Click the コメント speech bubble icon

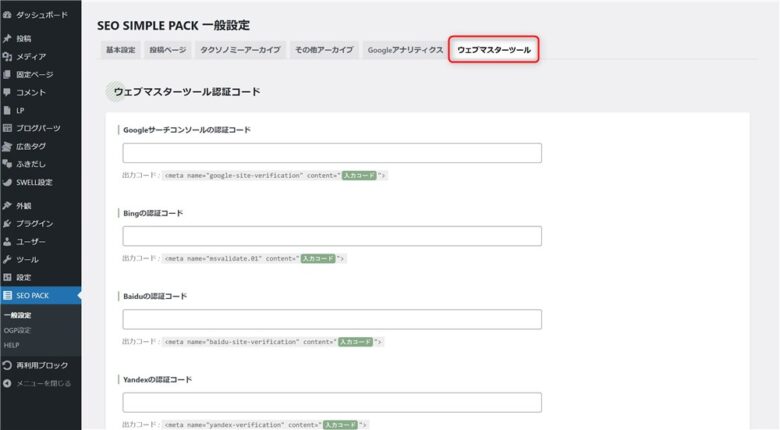coord(7,92)
